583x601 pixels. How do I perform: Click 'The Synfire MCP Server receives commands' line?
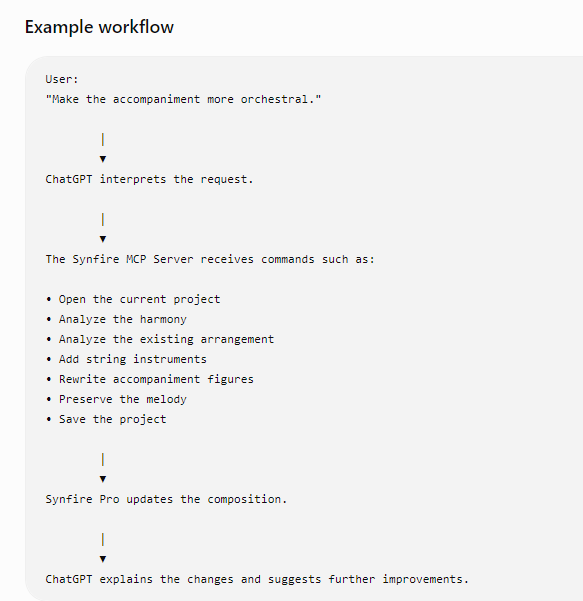210,259
